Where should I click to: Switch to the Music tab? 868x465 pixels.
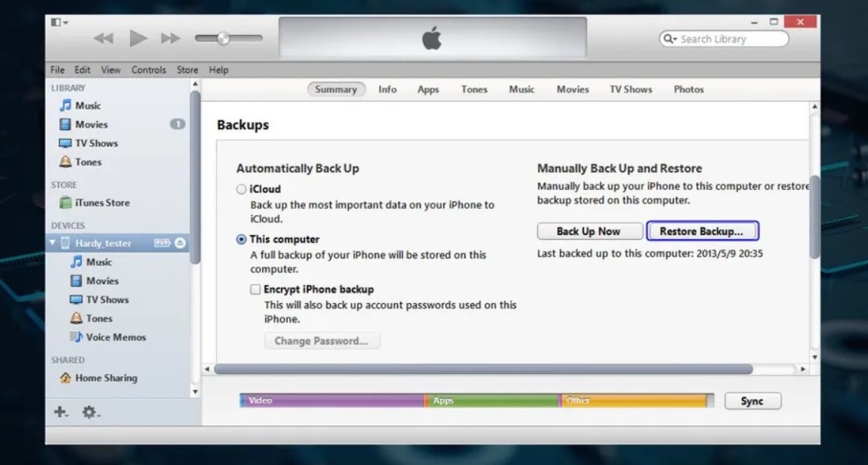tap(522, 89)
